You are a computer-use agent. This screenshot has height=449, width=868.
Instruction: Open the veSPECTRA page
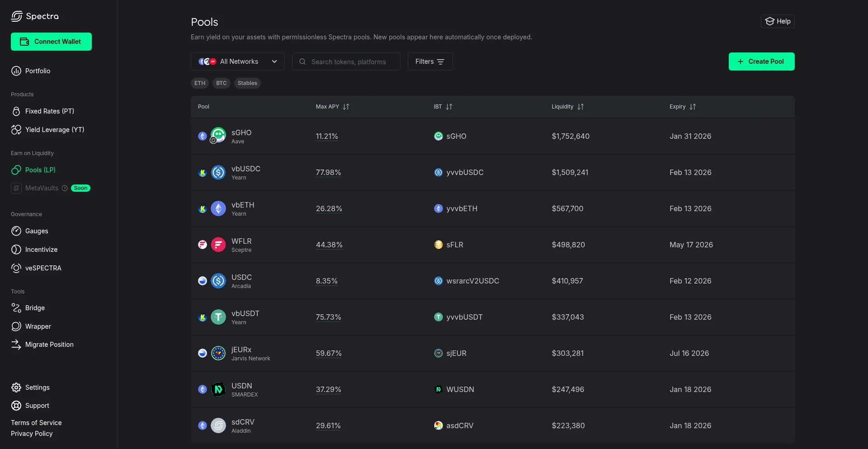click(42, 268)
